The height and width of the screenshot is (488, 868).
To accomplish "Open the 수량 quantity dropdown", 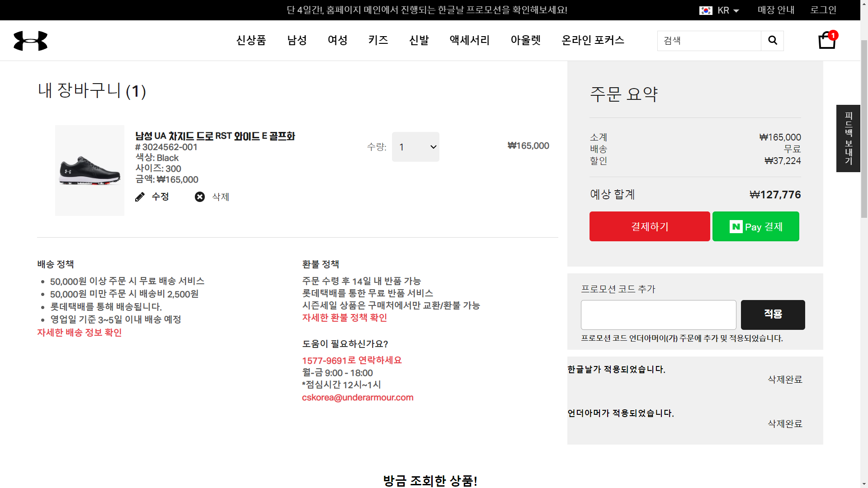I will [x=415, y=147].
